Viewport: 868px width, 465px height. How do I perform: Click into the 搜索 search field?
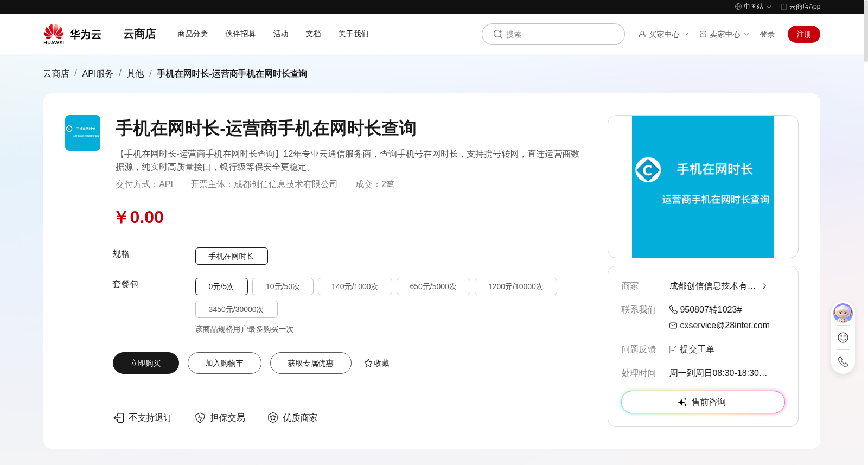tap(553, 34)
